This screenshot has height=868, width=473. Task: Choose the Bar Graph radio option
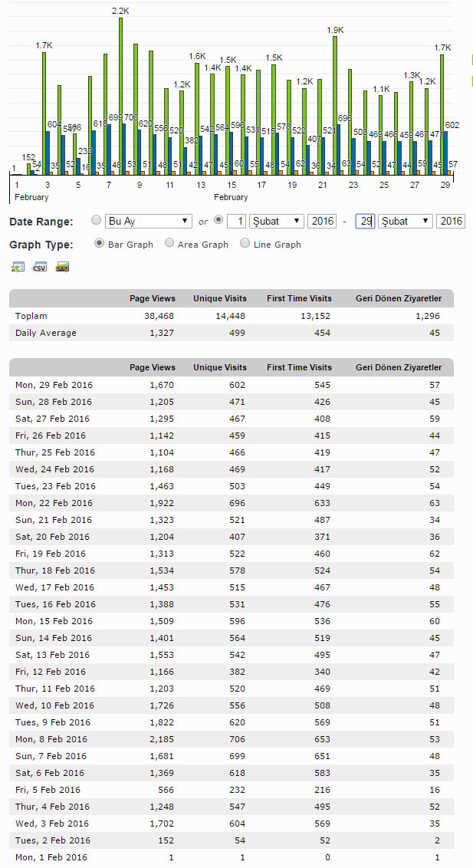[x=100, y=243]
